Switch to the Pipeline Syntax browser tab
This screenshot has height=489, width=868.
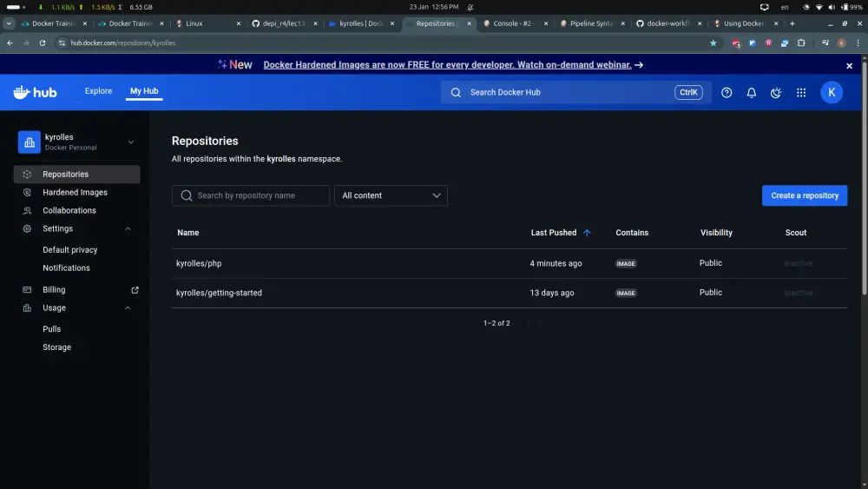pyautogui.click(x=593, y=23)
